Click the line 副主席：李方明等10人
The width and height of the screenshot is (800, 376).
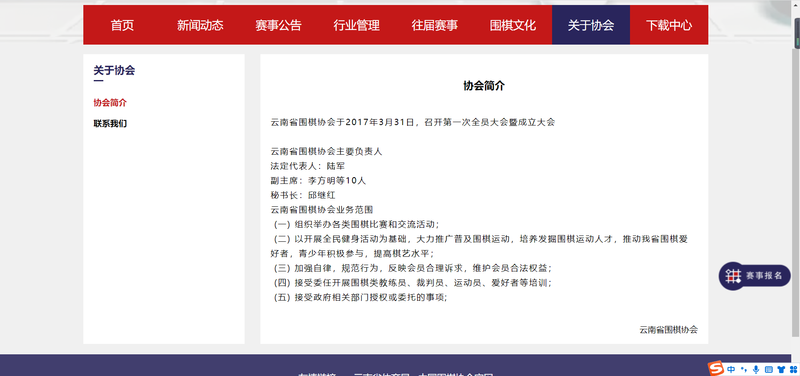point(318,180)
